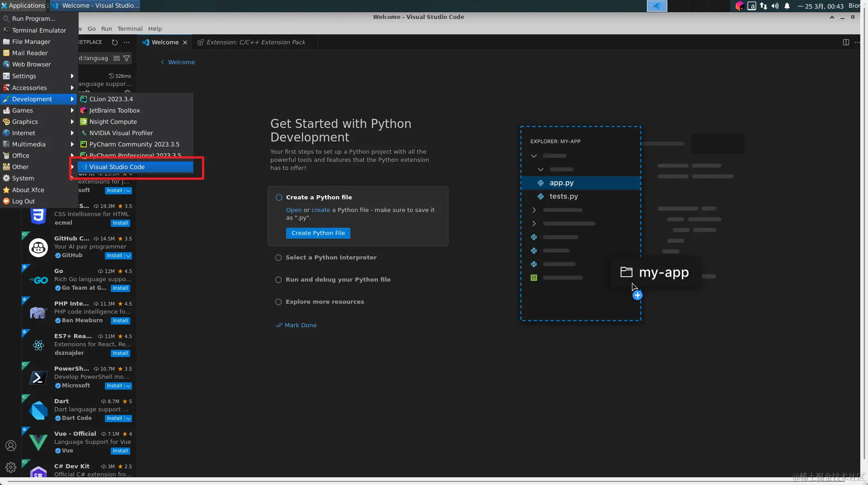Select the PowerShell extension icon
The image size is (868, 485).
(x=38, y=378)
